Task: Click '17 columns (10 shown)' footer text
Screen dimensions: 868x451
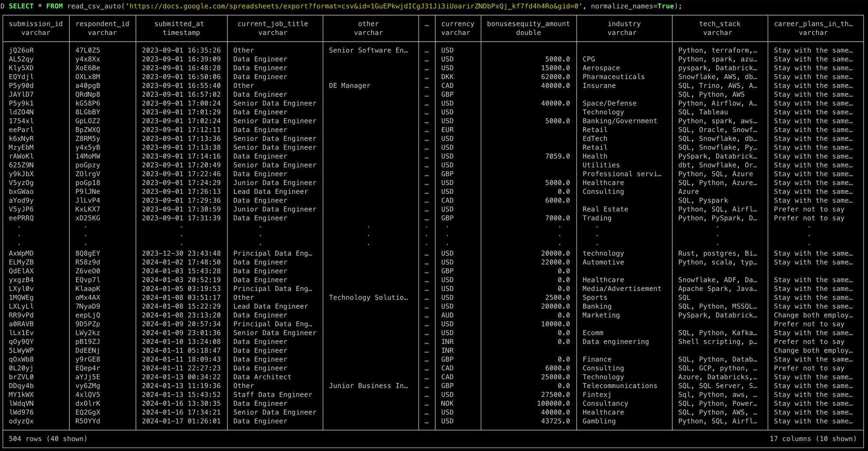Action: click(813, 439)
